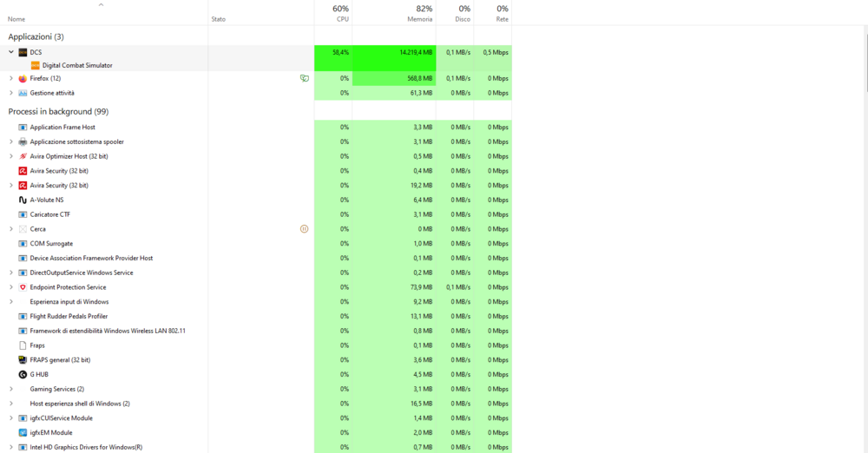Sort processes by the Nome column
Image resolution: width=868 pixels, height=453 pixels.
click(104, 13)
